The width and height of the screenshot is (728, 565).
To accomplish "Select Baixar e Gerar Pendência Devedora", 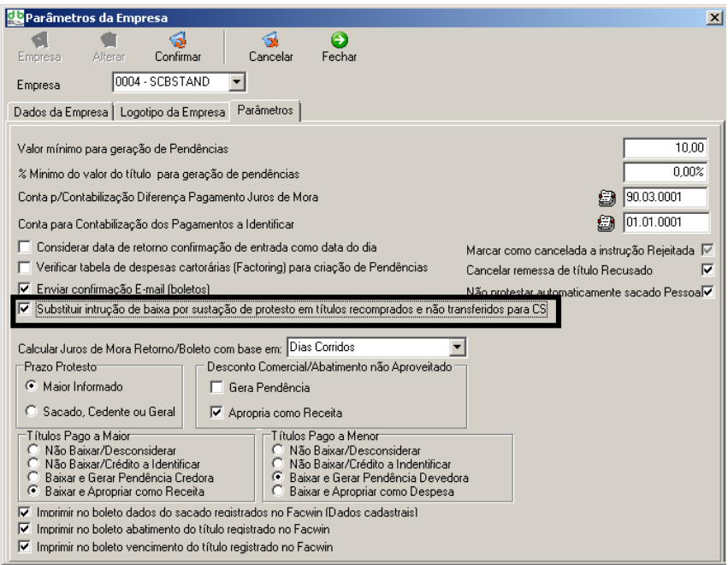I will pos(278,477).
